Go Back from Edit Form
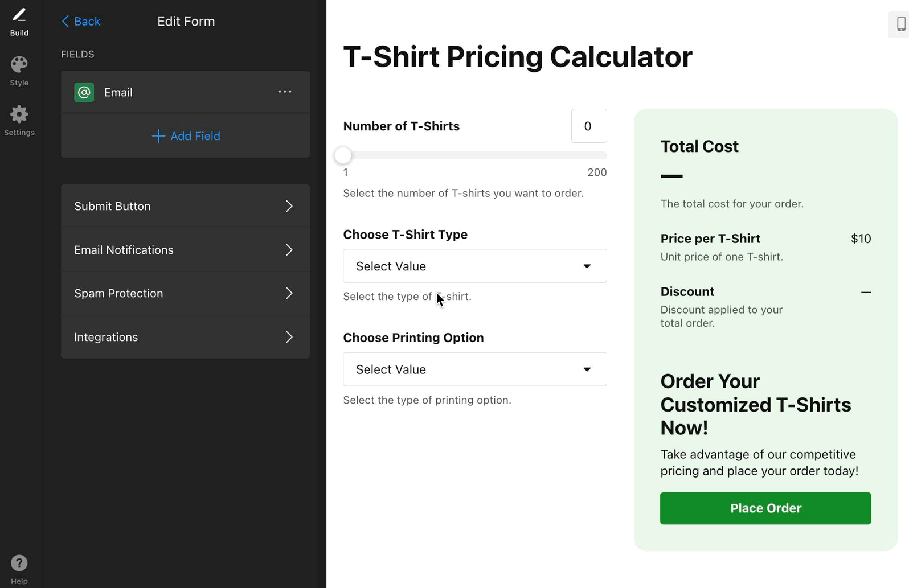The width and height of the screenshot is (909, 588). coord(81,22)
